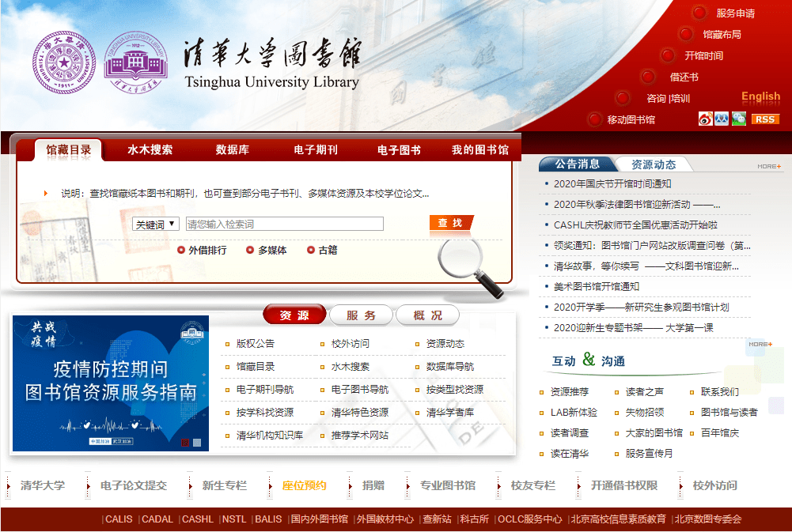Open the 推荐学术网站 resource link
792x532 pixels.
(360, 436)
